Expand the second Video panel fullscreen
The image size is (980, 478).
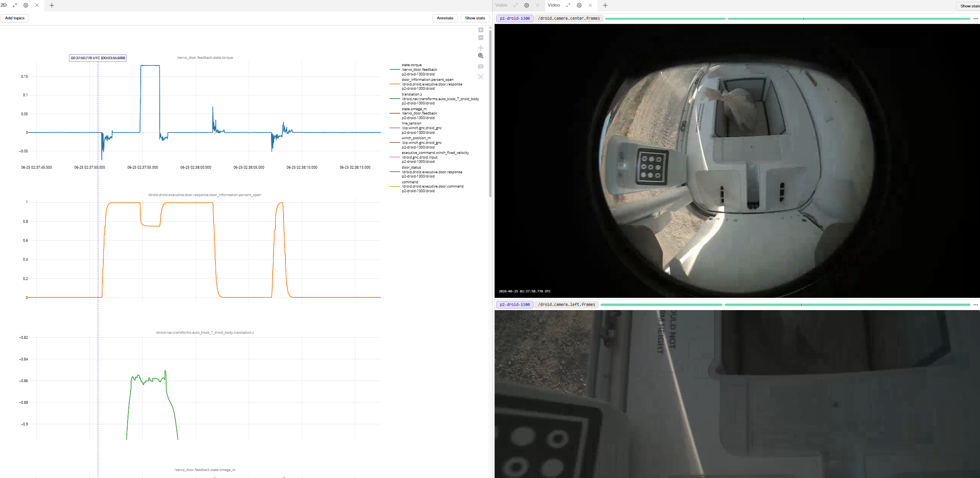pyautogui.click(x=568, y=5)
